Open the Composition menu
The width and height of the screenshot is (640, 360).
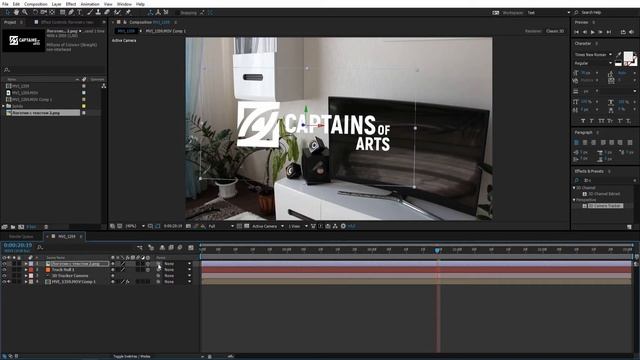pyautogui.click(x=36, y=4)
